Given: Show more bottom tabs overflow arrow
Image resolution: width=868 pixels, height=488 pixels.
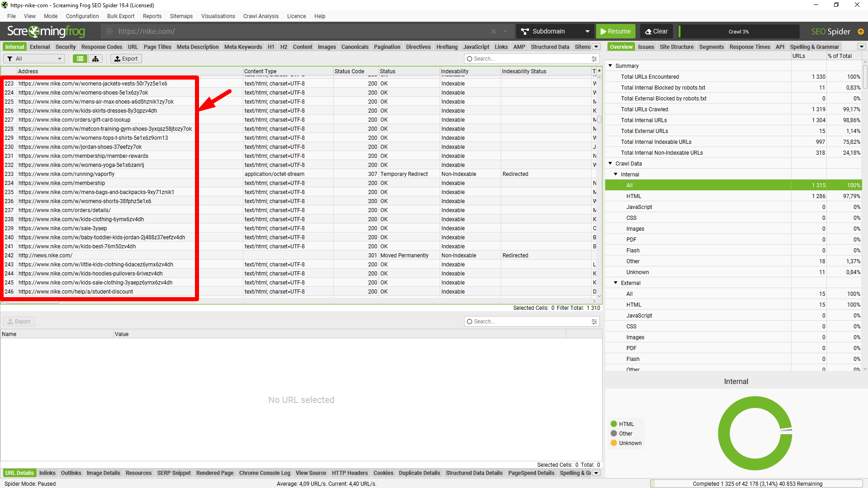Looking at the screenshot, I should point(596,473).
